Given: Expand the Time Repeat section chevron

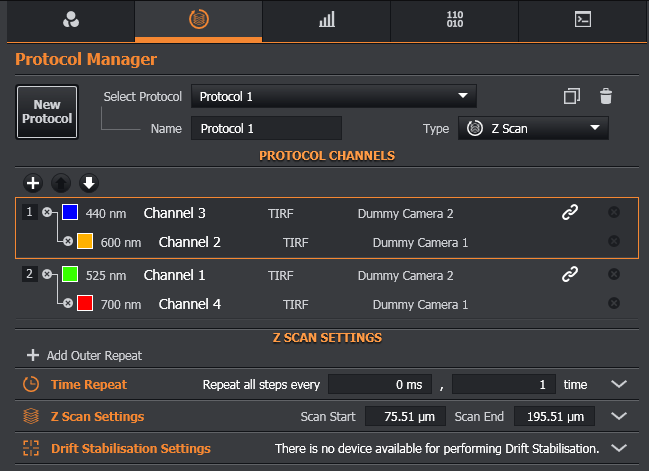Looking at the screenshot, I should tap(618, 384).
